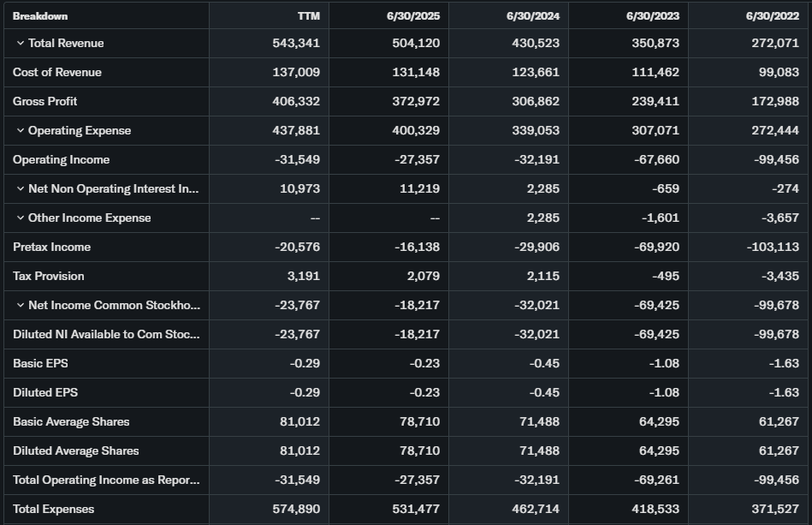The width and height of the screenshot is (812, 525).
Task: Select the Cost of Revenue row label
Action: pos(57,73)
